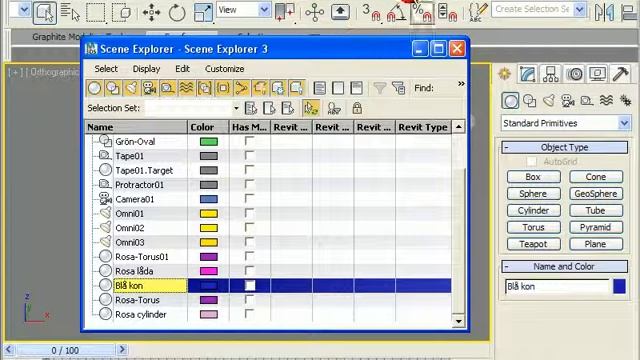The height and width of the screenshot is (360, 640).
Task: Toggle Has Material checkbox for Tape01
Action: [249, 156]
